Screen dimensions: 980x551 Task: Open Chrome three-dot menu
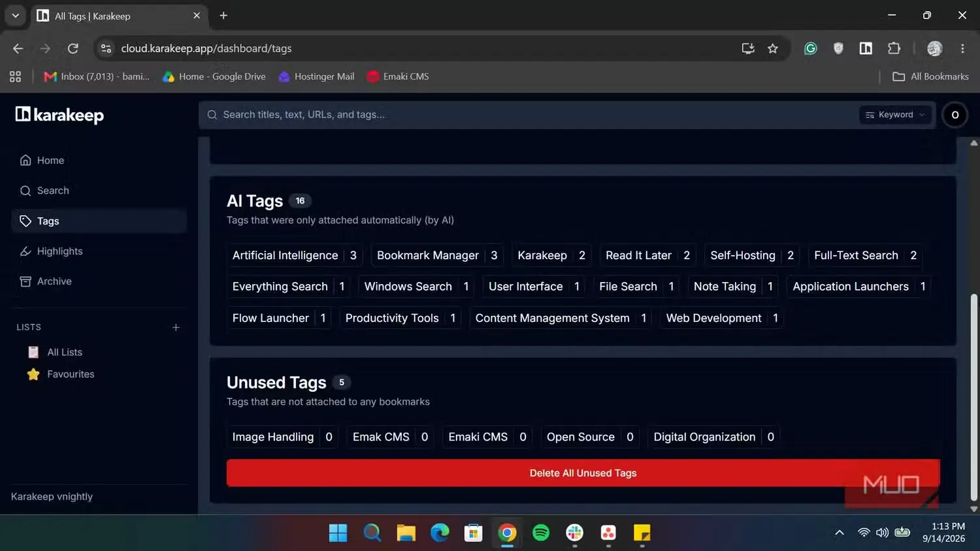pos(962,48)
